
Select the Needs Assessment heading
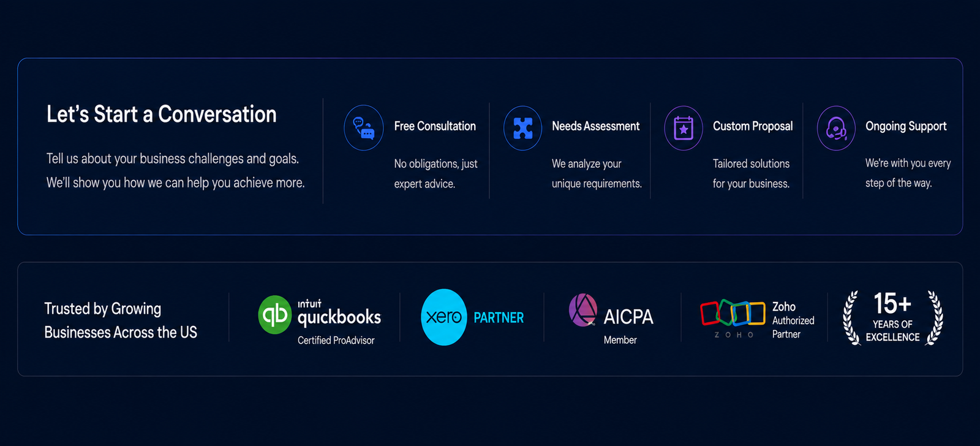coord(595,126)
